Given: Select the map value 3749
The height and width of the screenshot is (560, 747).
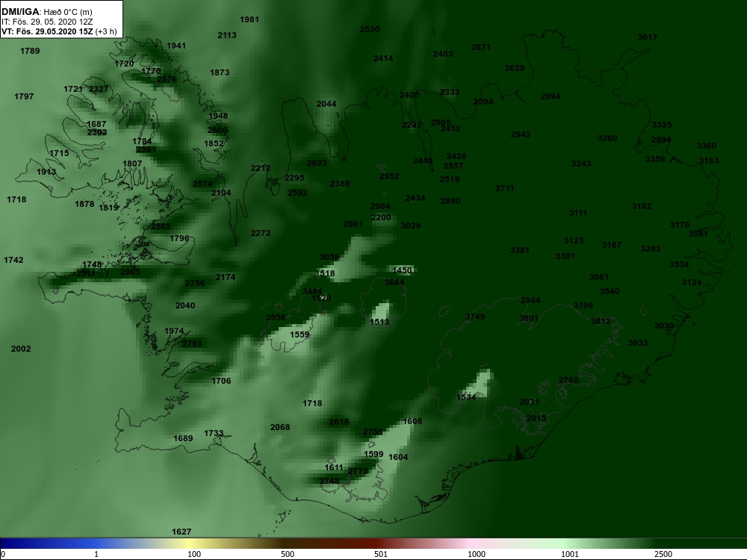Looking at the screenshot, I should click(474, 317).
